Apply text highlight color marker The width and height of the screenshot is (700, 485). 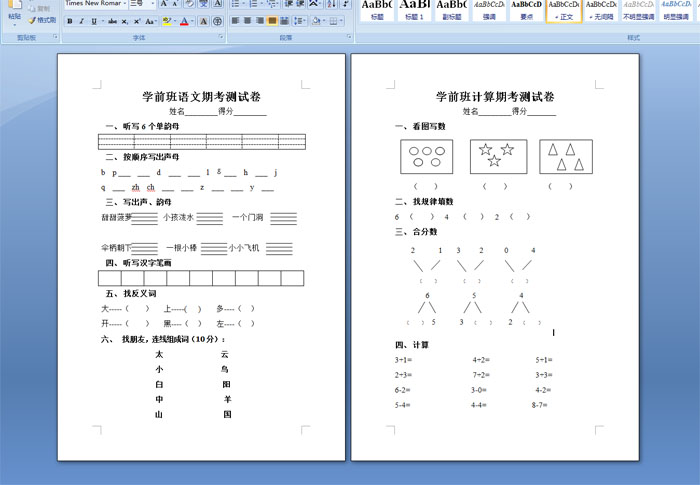[x=166, y=21]
